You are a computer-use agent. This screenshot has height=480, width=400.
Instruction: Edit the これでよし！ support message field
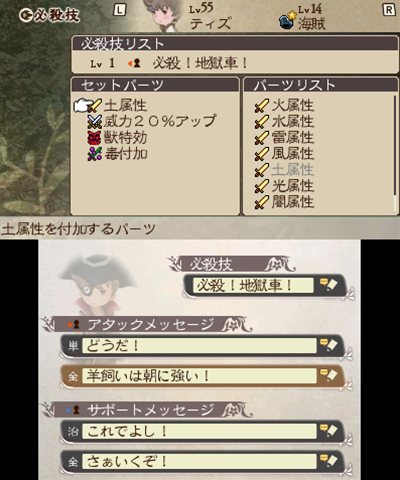pyautogui.click(x=199, y=432)
